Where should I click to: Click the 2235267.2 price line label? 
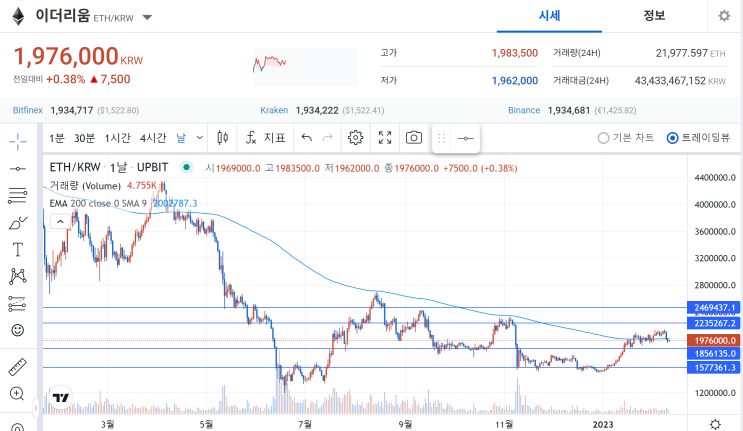click(x=714, y=323)
